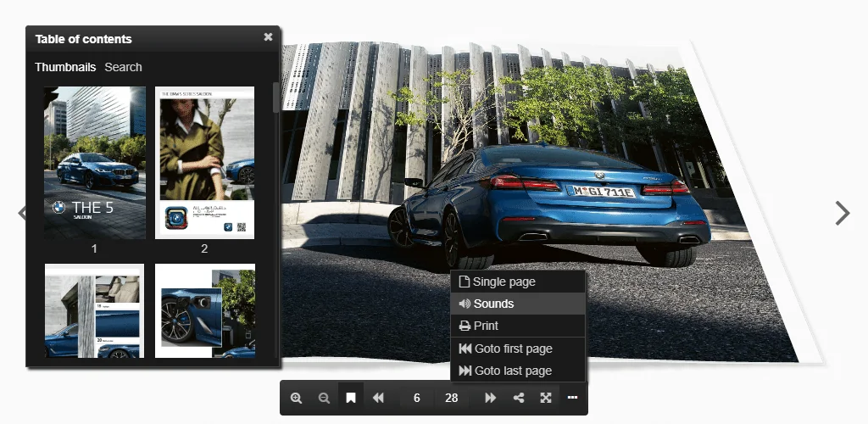Open page 1 thumbnail THE 5 cover
The image size is (868, 424).
(x=95, y=163)
